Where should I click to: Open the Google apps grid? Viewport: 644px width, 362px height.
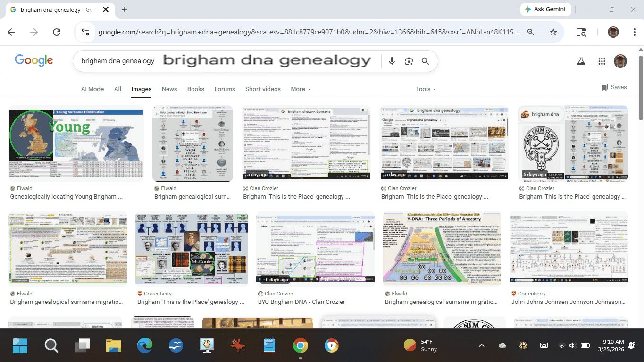[602, 61]
